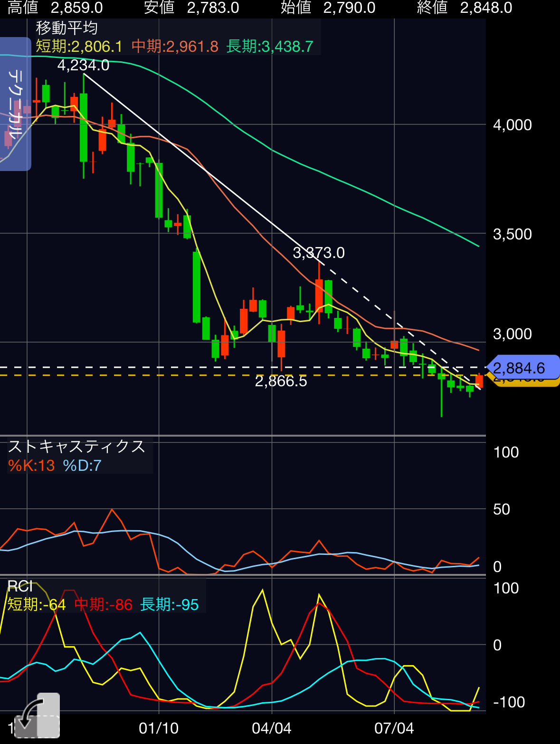Select the 短期:2,806.1 moving average label

[x=79, y=47]
